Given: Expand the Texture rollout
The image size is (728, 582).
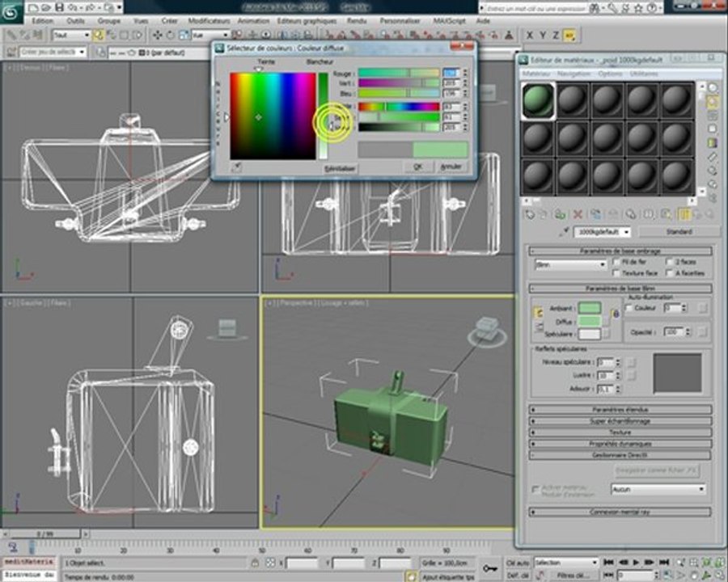Looking at the screenshot, I should click(620, 432).
